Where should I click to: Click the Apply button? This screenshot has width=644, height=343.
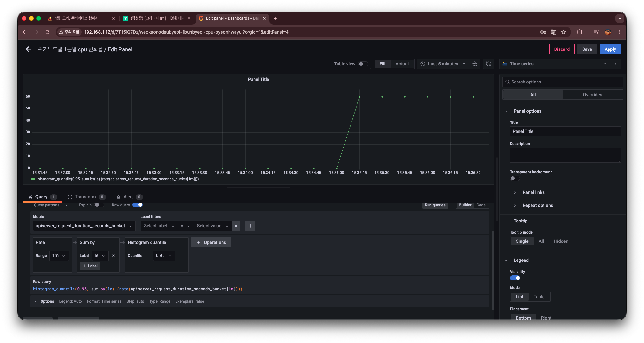coord(610,49)
